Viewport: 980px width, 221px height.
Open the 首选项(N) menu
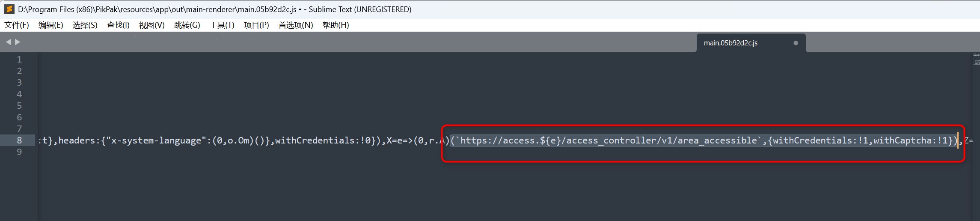pyautogui.click(x=296, y=25)
